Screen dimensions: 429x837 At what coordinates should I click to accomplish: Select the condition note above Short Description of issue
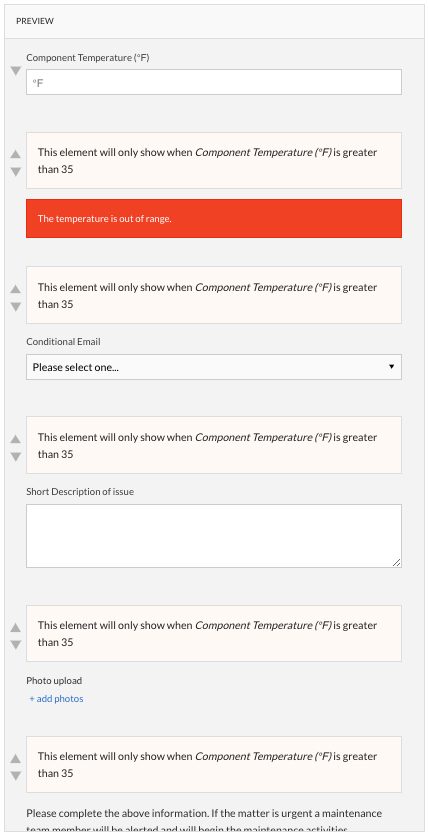tap(214, 445)
